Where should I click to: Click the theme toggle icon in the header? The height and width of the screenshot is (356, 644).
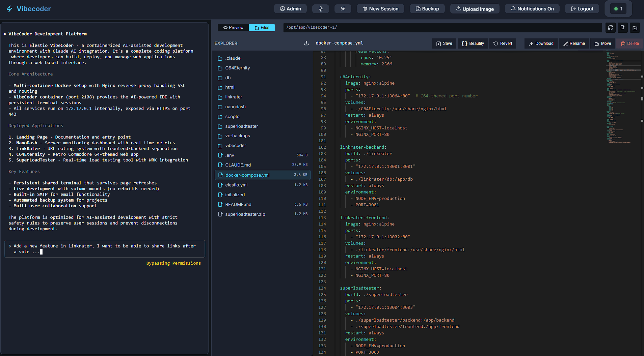[x=343, y=8]
